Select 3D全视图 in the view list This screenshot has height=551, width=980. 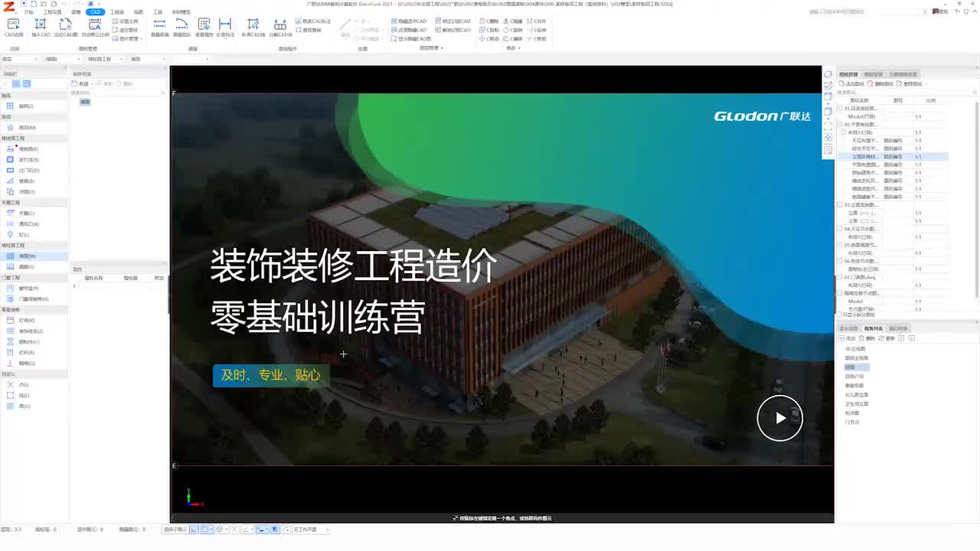coord(855,349)
